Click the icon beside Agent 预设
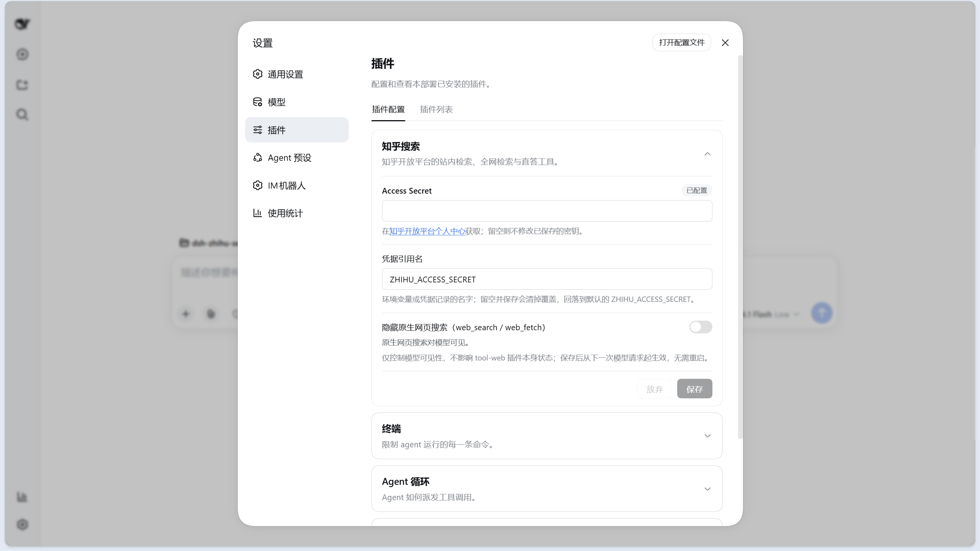The height and width of the screenshot is (551, 980). click(258, 158)
